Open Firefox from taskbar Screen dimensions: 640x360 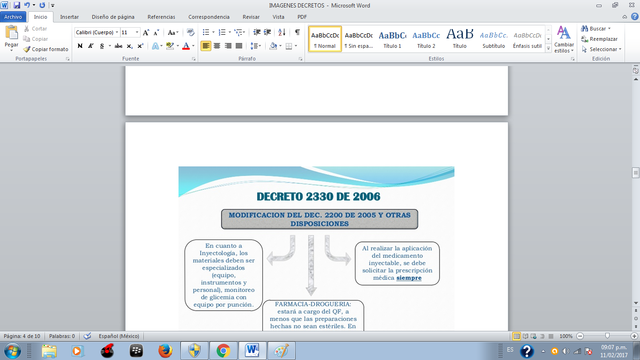click(165, 351)
